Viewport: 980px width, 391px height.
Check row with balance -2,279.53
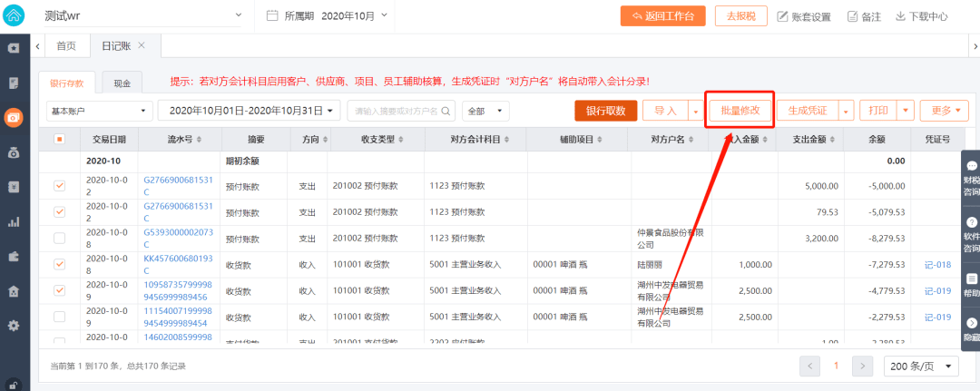pyautogui.click(x=59, y=317)
